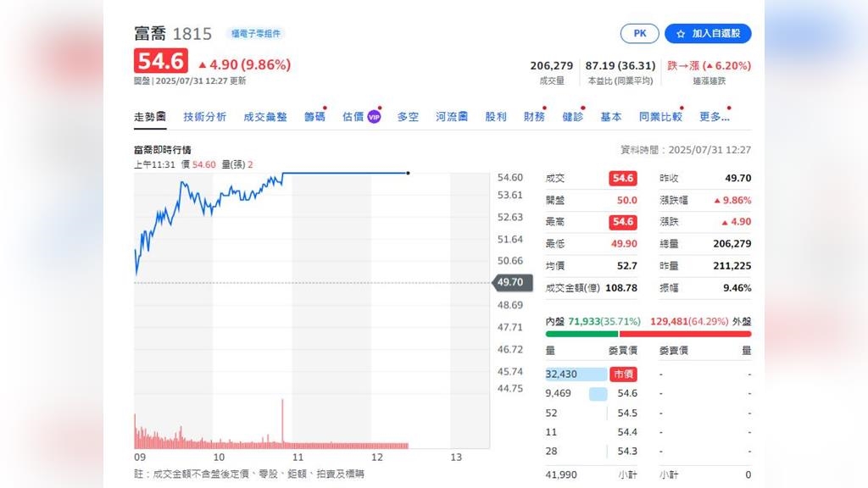Click the 41,990 小計 bid total
Viewport: 868px width, 488px height.
point(561,474)
